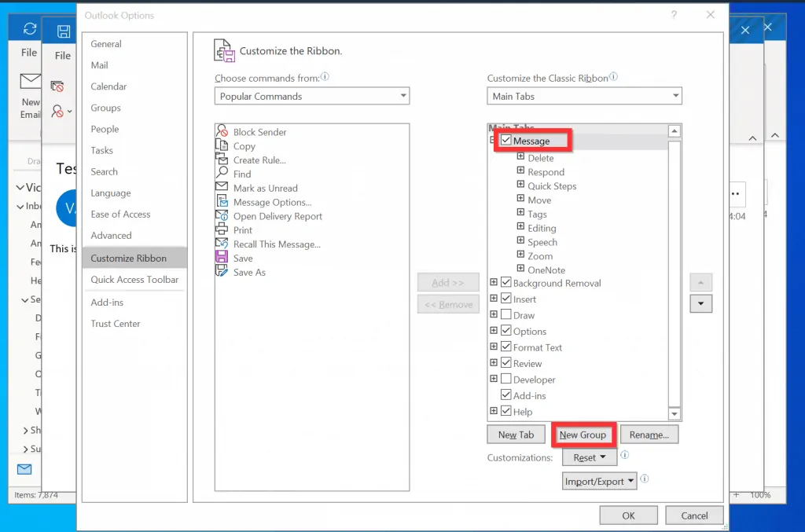Click the New Group button
Screen dimensions: 805x532
click(583, 435)
